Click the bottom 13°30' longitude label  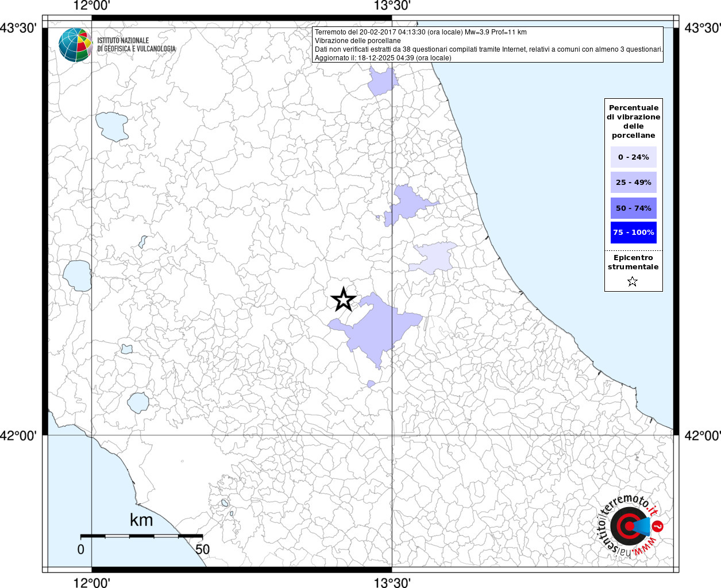[392, 583]
